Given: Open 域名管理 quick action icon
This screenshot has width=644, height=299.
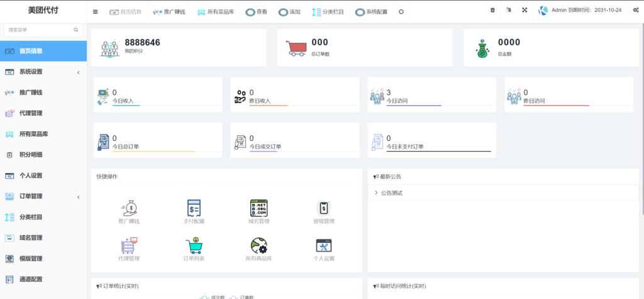Looking at the screenshot, I should point(259,208).
